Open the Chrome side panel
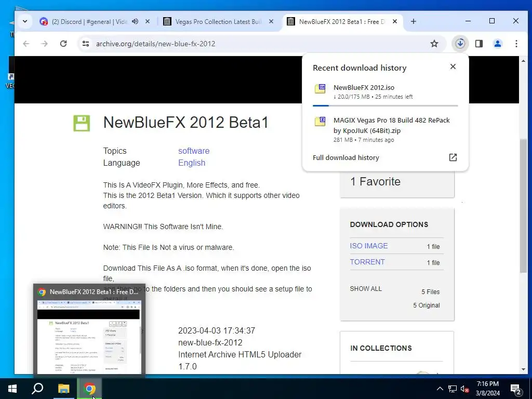This screenshot has height=399, width=532. [478, 44]
